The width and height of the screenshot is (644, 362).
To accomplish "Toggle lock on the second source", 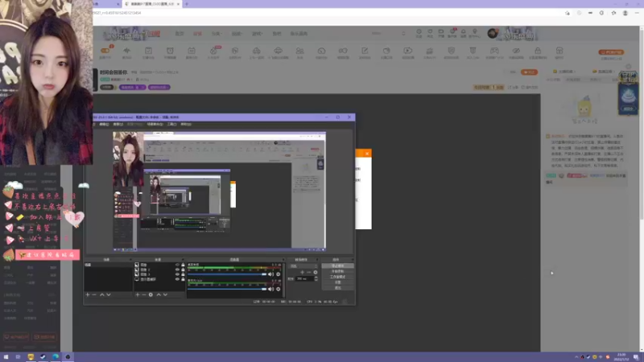I will click(183, 269).
